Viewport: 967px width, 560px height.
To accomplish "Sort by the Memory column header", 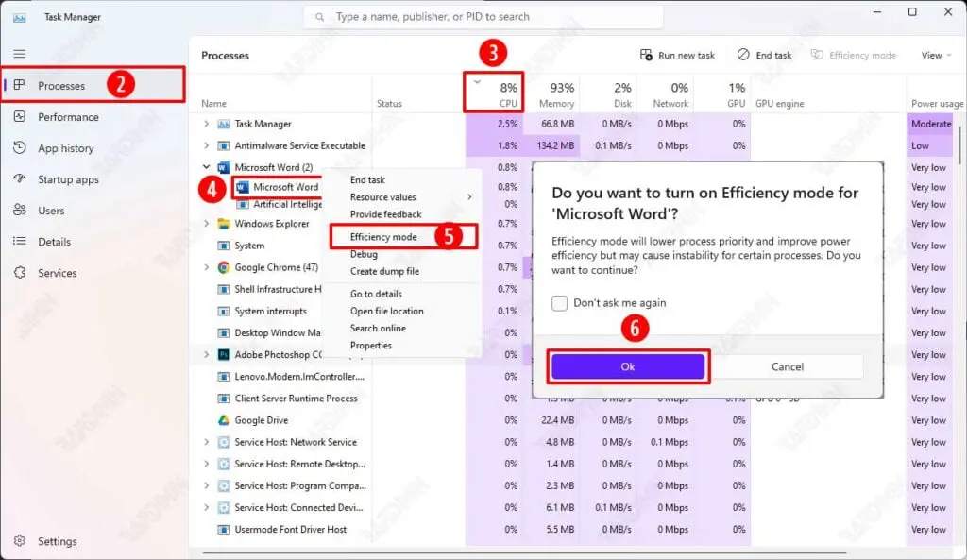I will [x=551, y=93].
